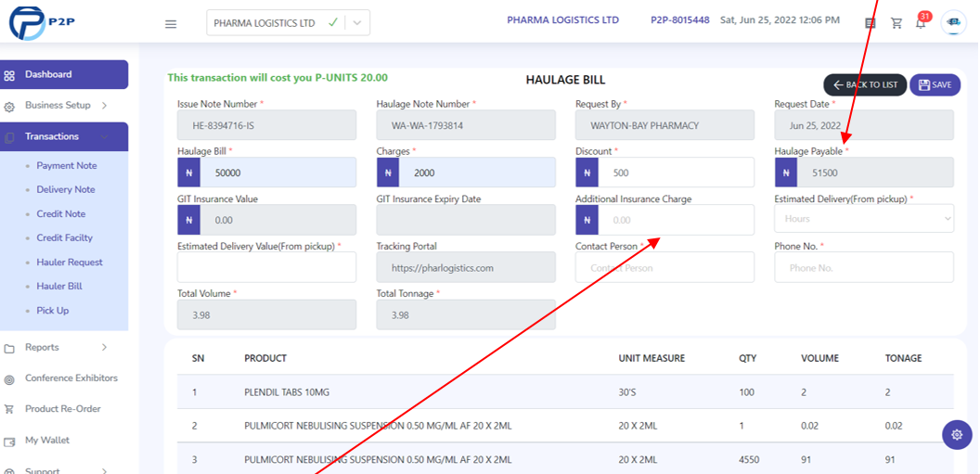The height and width of the screenshot is (474, 980).
Task: Collapse the Transactions menu chevron
Action: tap(104, 136)
